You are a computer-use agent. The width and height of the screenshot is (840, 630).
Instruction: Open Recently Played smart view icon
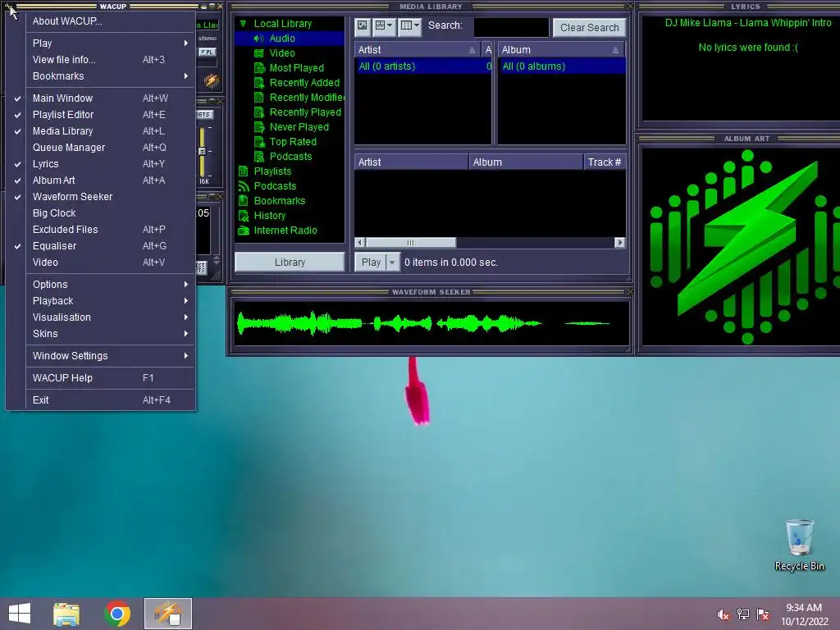coord(259,112)
